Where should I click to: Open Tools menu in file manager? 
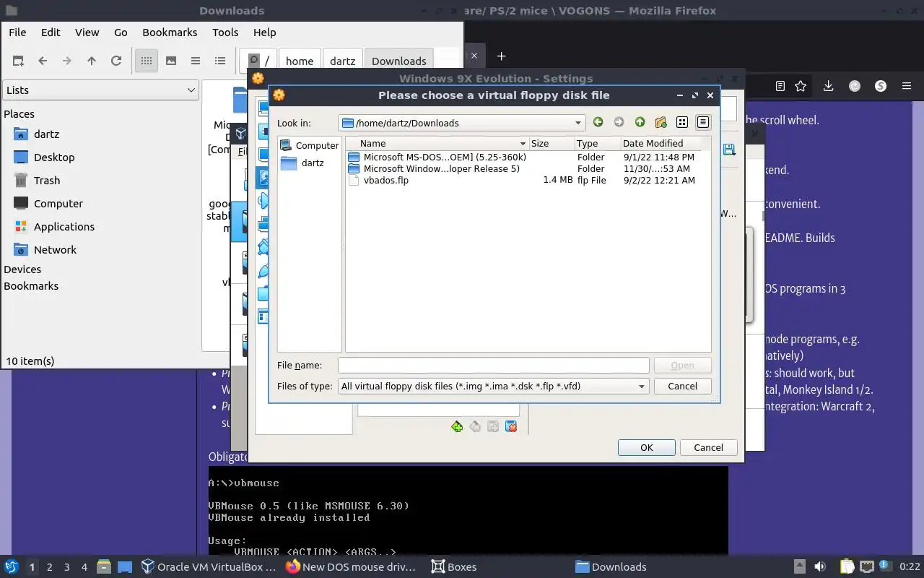(x=225, y=33)
